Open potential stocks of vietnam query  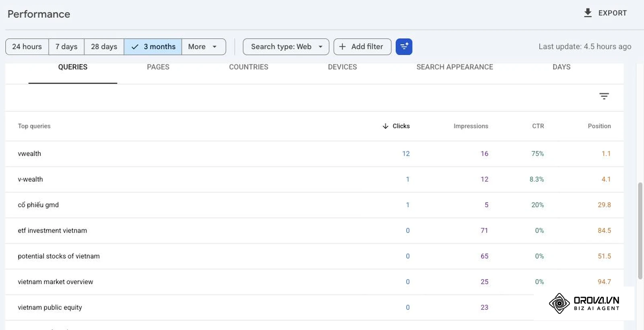[59, 256]
